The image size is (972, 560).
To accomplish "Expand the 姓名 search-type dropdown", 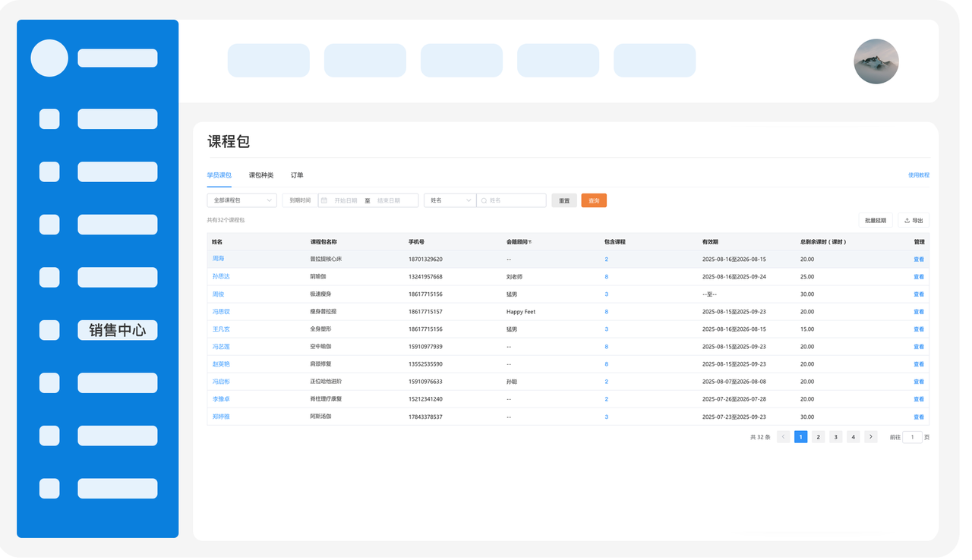I will pos(450,201).
